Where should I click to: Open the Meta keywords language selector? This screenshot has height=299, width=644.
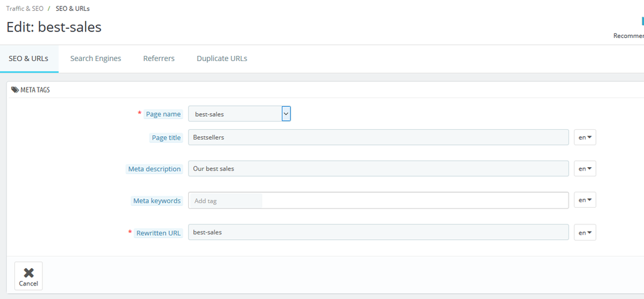[585, 200]
